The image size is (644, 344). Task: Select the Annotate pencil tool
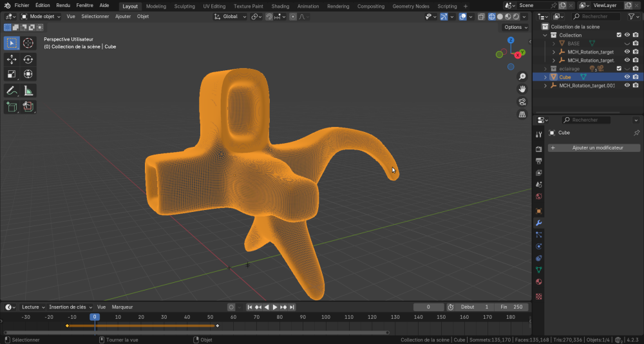(x=12, y=90)
